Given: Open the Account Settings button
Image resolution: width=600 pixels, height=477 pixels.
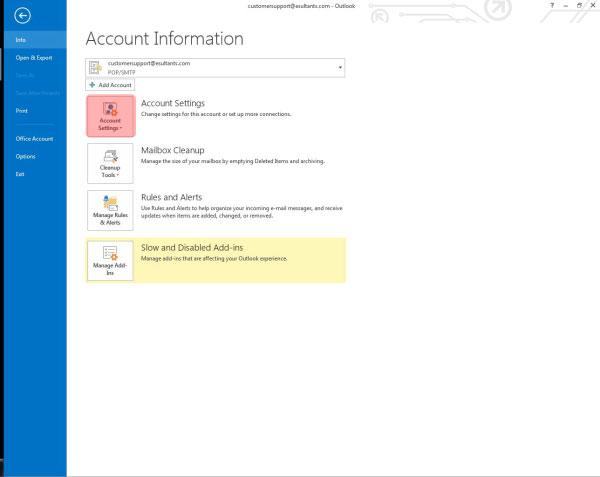Looking at the screenshot, I should pos(111,116).
